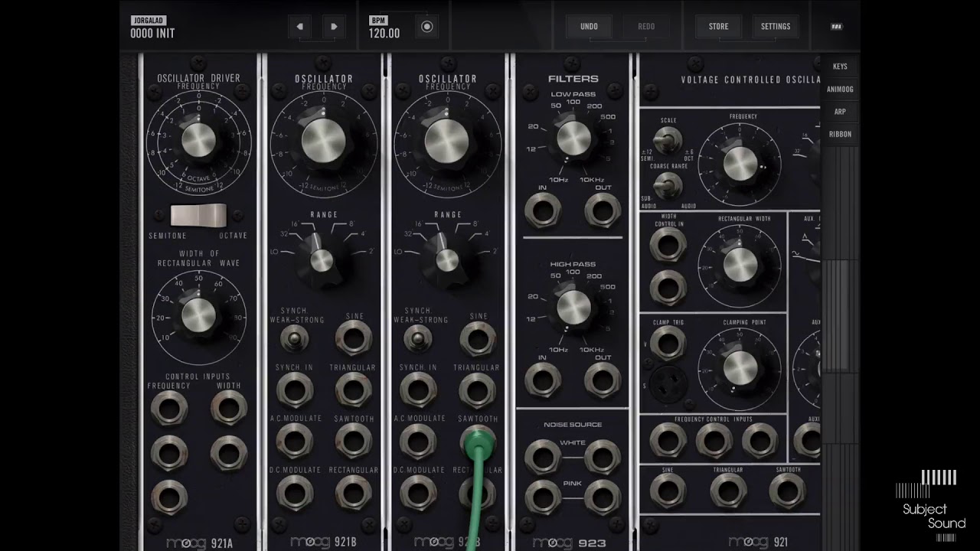The image size is (980, 551).
Task: Adjust the Low Pass filter knob
Action: (573, 139)
